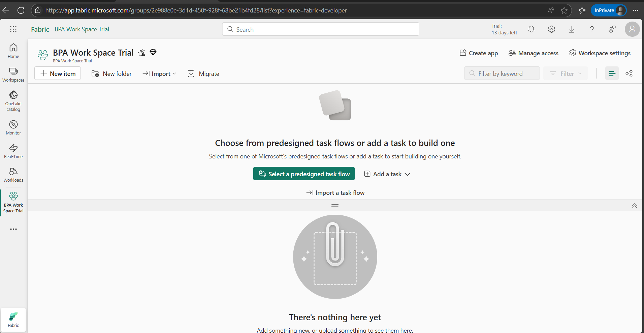Open Monitor in the left navigation
Viewport: 644px width, 333px height.
[x=13, y=128]
